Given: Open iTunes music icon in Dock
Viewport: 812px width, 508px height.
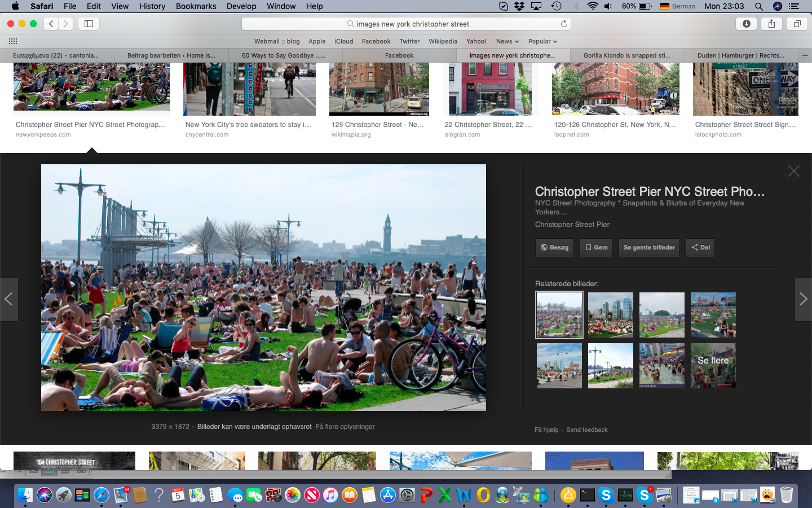Looking at the screenshot, I should (330, 495).
